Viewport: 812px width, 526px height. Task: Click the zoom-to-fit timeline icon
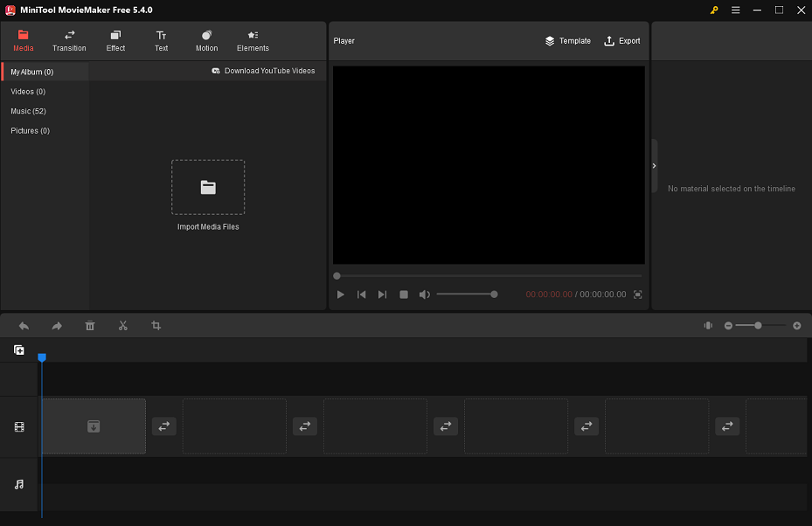click(x=708, y=326)
